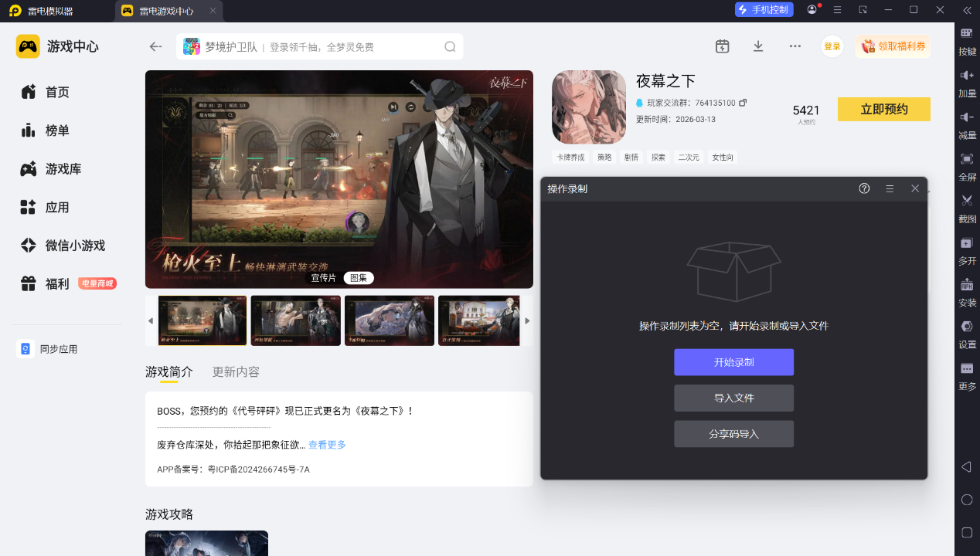Select the 策略 tag
The height and width of the screenshot is (556, 980).
pyautogui.click(x=604, y=157)
